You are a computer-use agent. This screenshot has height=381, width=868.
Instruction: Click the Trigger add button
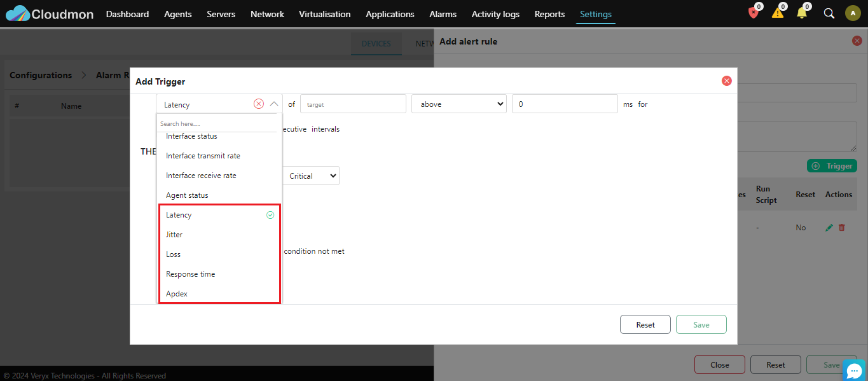click(x=832, y=165)
